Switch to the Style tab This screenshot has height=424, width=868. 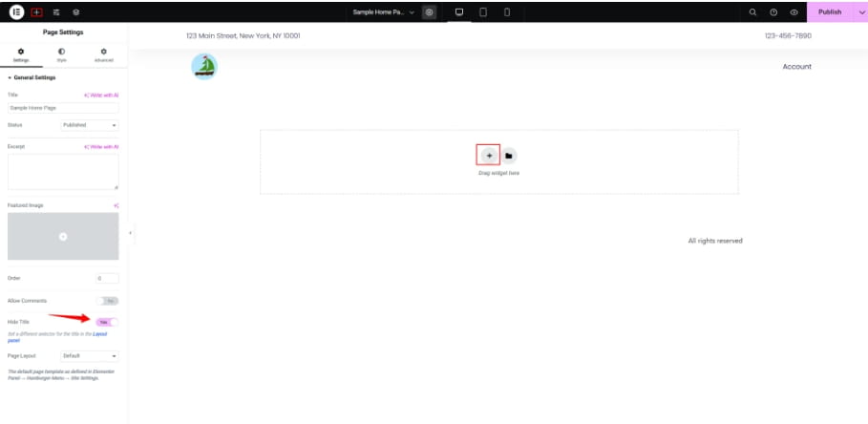62,54
